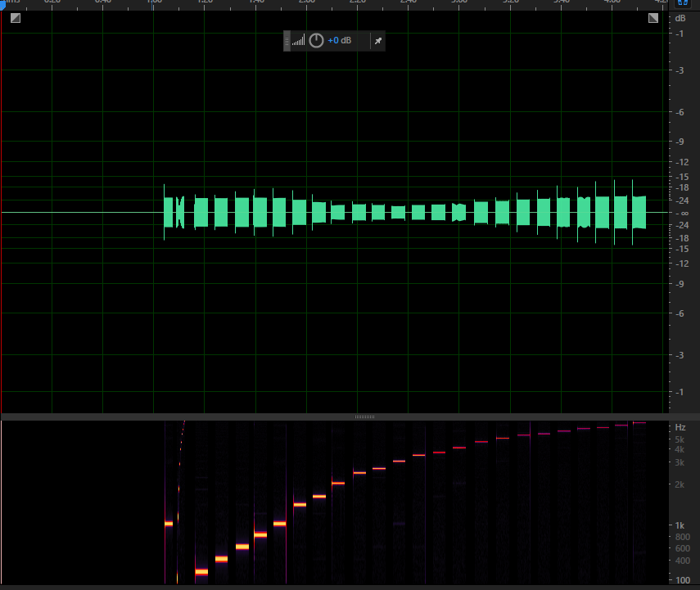Click the "400" frequency ruler label

(x=683, y=561)
